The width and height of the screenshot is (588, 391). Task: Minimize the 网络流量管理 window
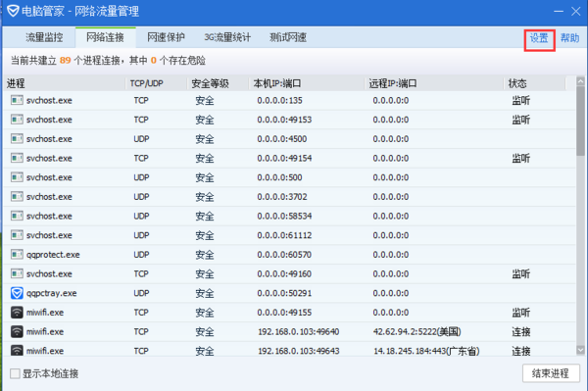point(559,11)
